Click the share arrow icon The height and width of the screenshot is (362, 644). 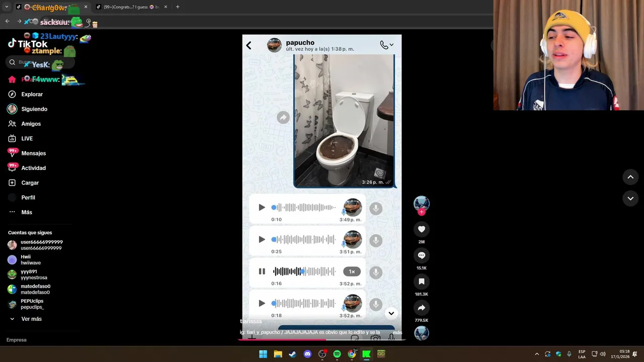point(422,308)
